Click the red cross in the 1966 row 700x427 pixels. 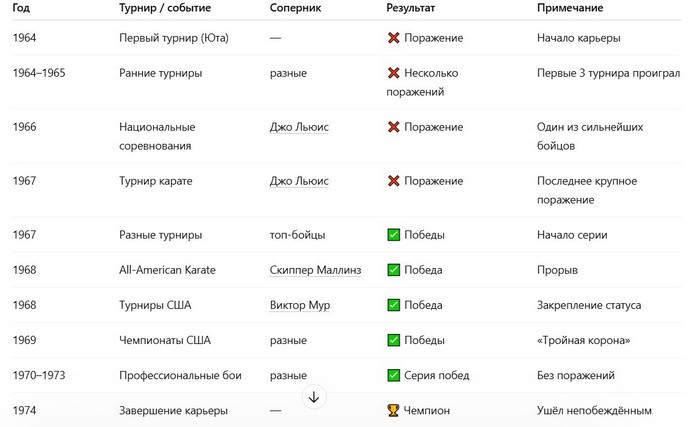[x=394, y=127]
